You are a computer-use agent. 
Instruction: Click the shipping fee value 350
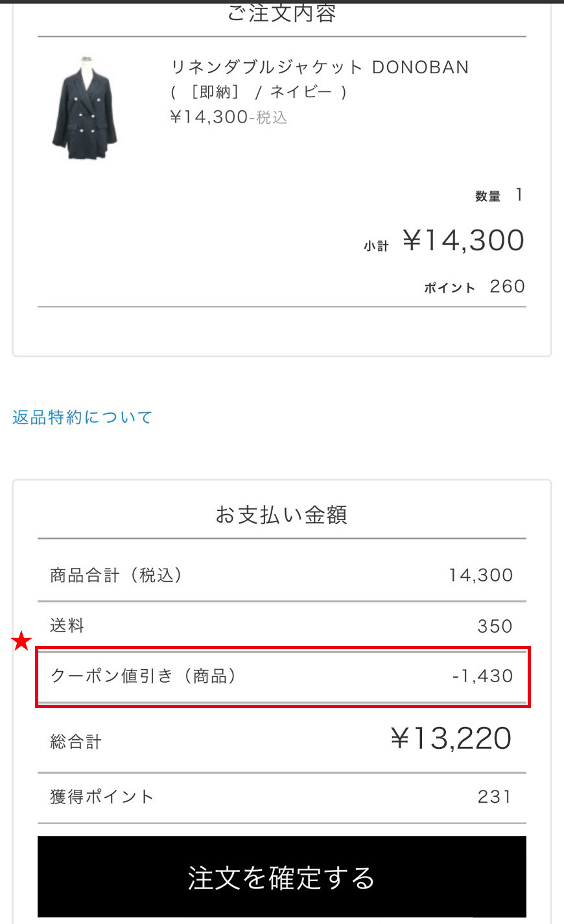click(495, 626)
